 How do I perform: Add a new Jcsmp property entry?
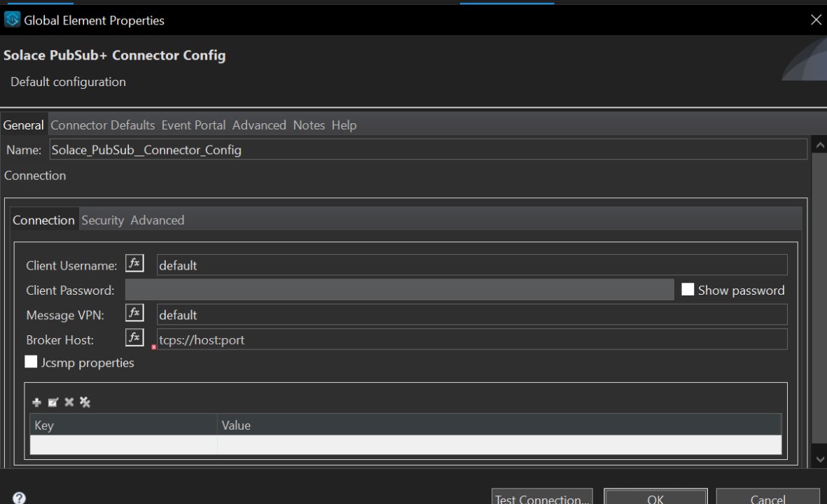tap(36, 402)
